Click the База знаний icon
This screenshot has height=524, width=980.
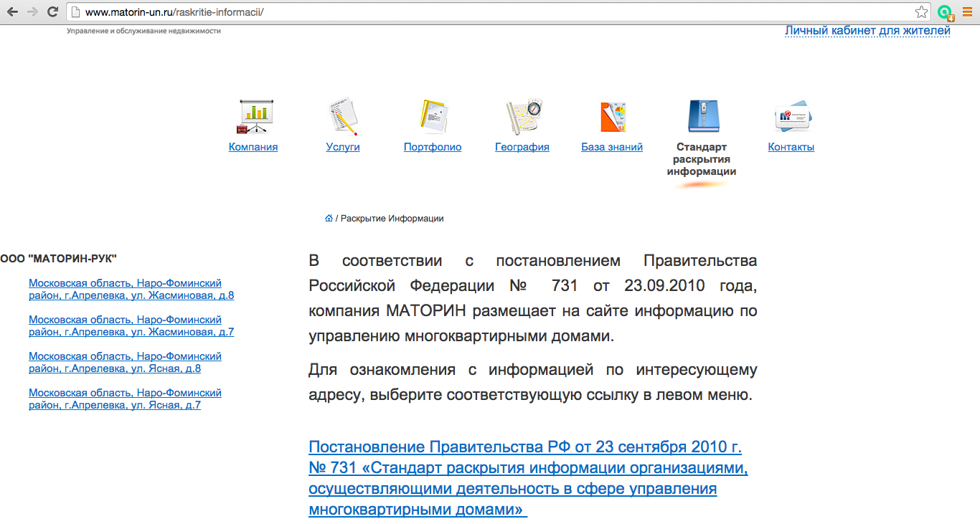pyautogui.click(x=613, y=117)
